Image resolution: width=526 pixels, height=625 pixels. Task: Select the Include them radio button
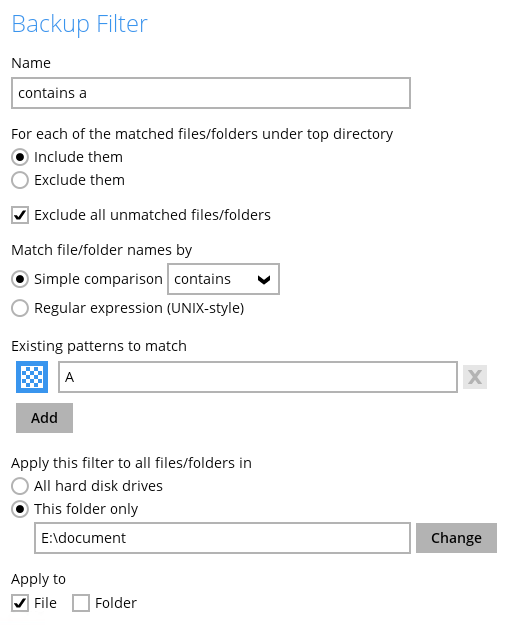(20, 157)
